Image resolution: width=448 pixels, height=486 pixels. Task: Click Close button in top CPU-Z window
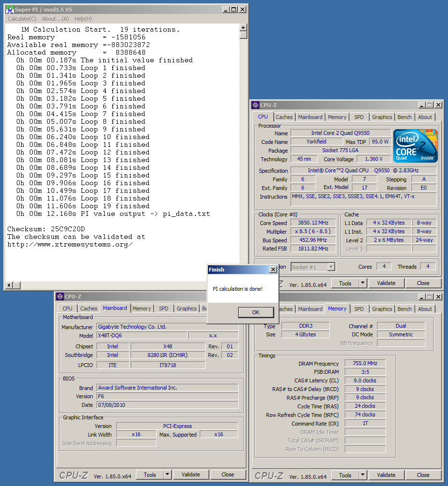[423, 283]
